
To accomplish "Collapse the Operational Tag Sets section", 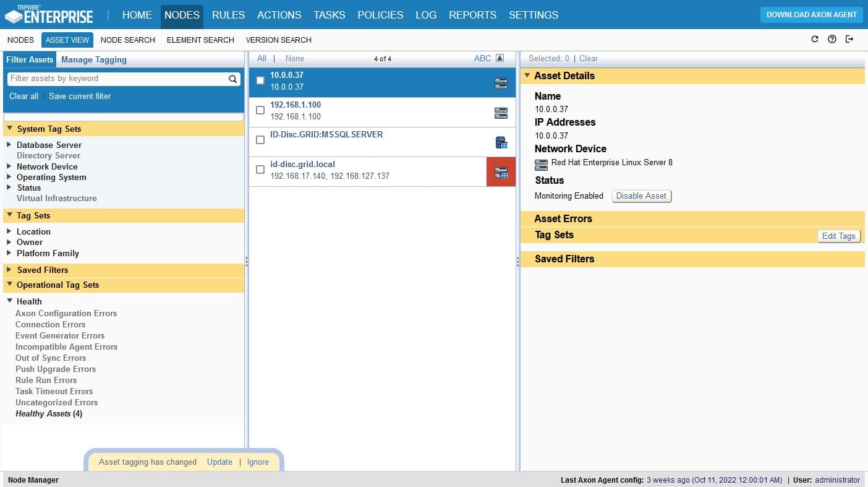I will click(10, 285).
